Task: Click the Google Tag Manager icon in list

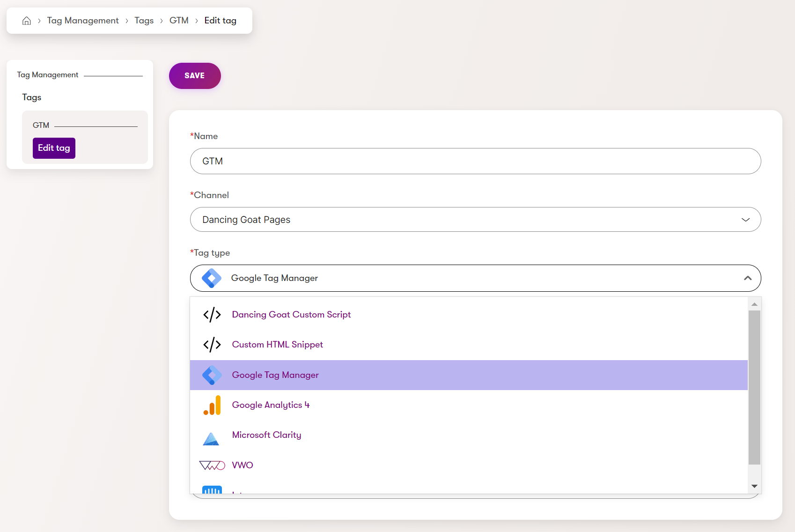Action: coord(212,375)
